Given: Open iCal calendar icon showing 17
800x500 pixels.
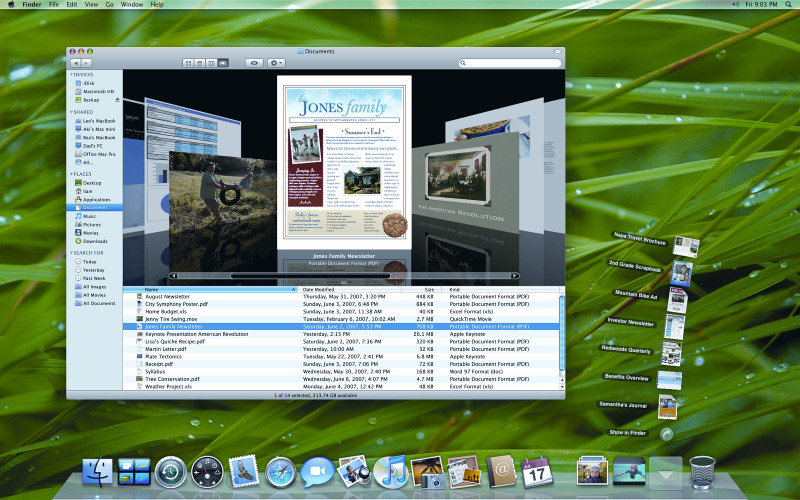Looking at the screenshot, I should tap(537, 472).
